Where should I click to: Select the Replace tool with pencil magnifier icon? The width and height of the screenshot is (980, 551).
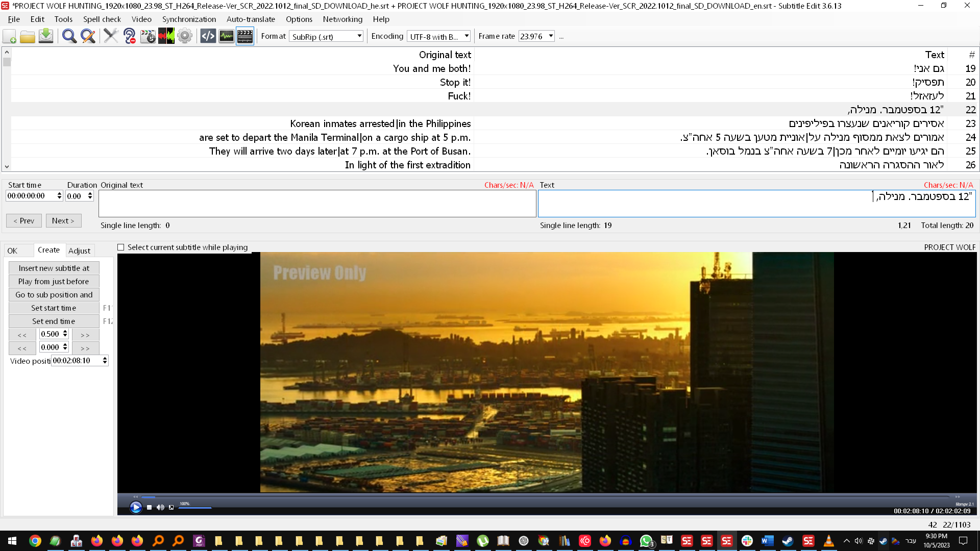point(88,36)
